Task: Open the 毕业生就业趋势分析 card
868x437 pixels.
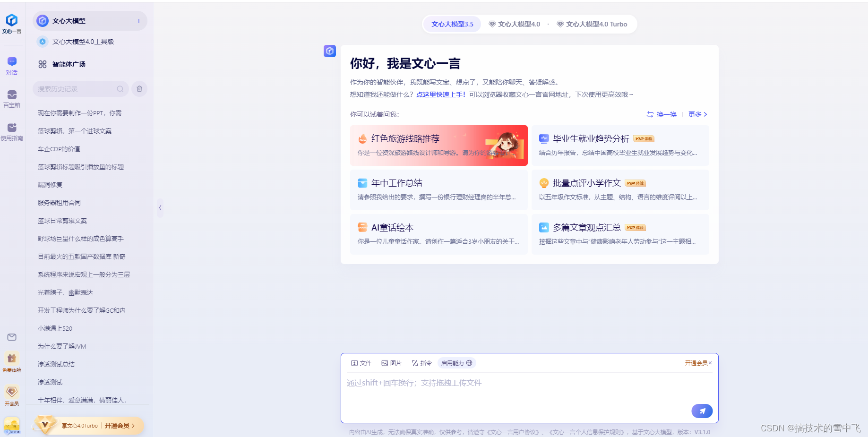Action: click(620, 145)
